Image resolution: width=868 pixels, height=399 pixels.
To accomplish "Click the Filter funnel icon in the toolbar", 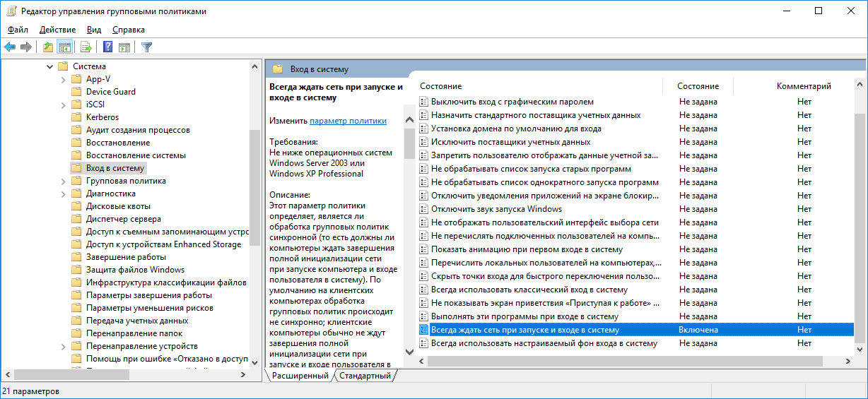I will click(x=146, y=47).
